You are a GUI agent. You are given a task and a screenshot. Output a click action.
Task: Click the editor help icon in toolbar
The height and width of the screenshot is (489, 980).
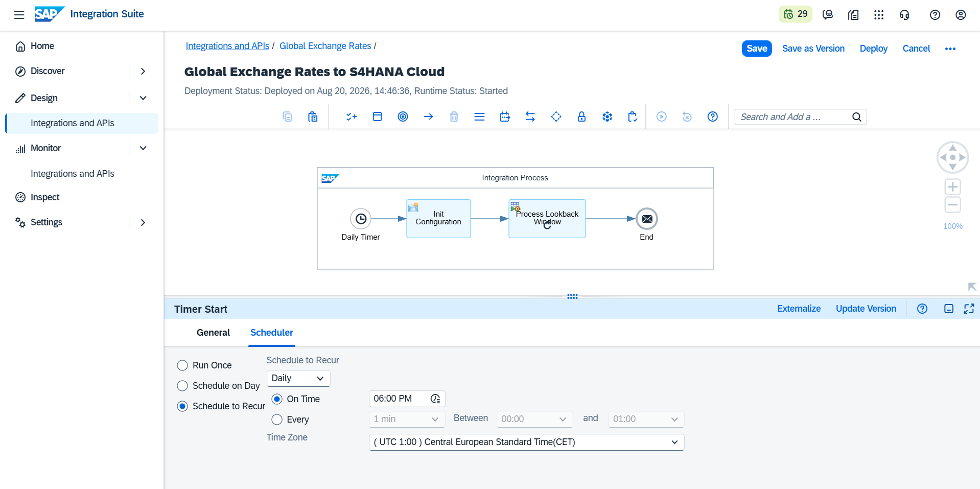coord(713,117)
